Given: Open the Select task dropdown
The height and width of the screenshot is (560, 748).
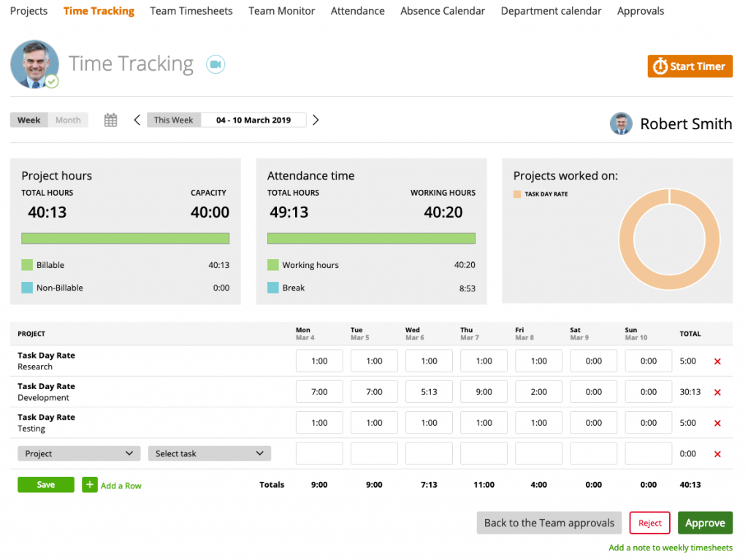Looking at the screenshot, I should coord(209,453).
